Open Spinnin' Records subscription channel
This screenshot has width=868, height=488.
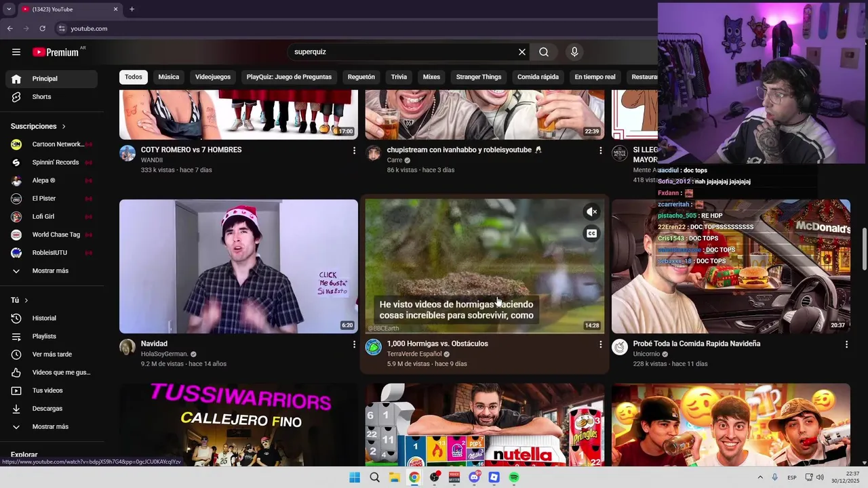click(x=52, y=163)
